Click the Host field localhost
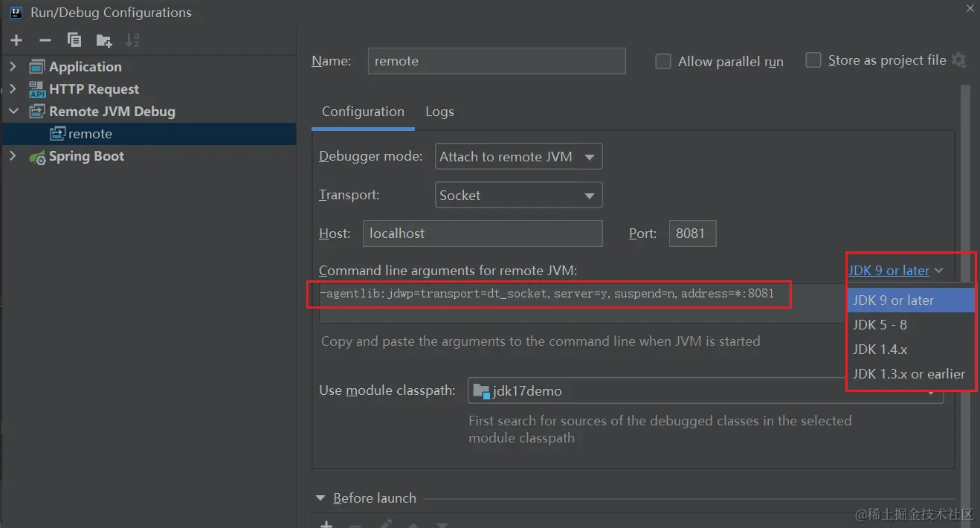The image size is (980, 528). (x=483, y=234)
